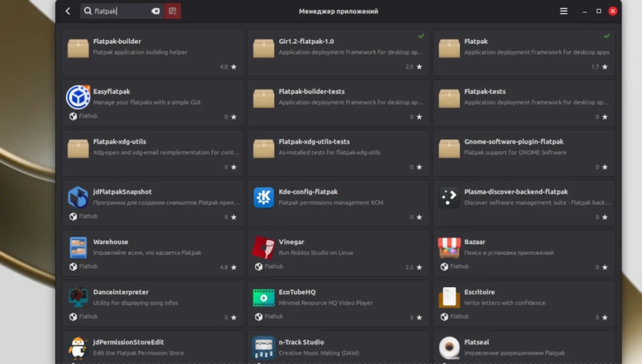Open the n-Track Studio icon
The width and height of the screenshot is (642, 364).
pos(264,348)
